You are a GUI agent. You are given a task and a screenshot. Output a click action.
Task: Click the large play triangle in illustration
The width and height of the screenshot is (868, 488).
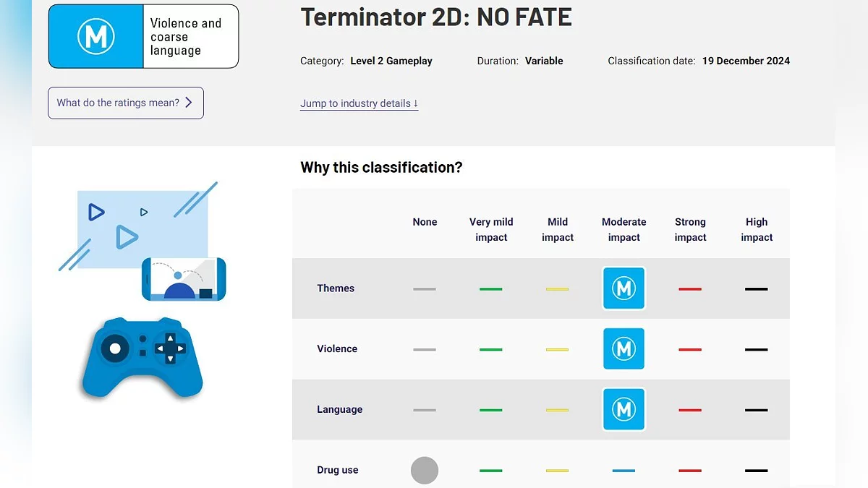[x=127, y=236]
